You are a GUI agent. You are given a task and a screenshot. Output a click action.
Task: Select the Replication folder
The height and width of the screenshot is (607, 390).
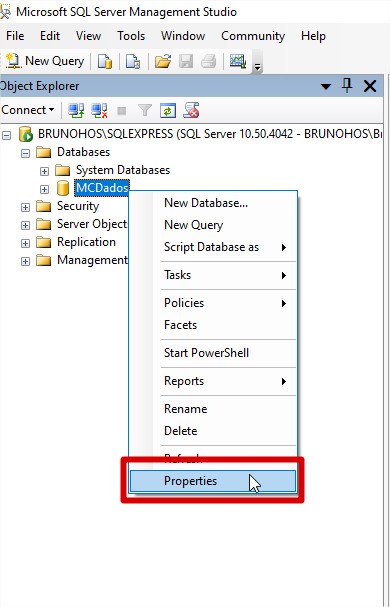pos(86,242)
